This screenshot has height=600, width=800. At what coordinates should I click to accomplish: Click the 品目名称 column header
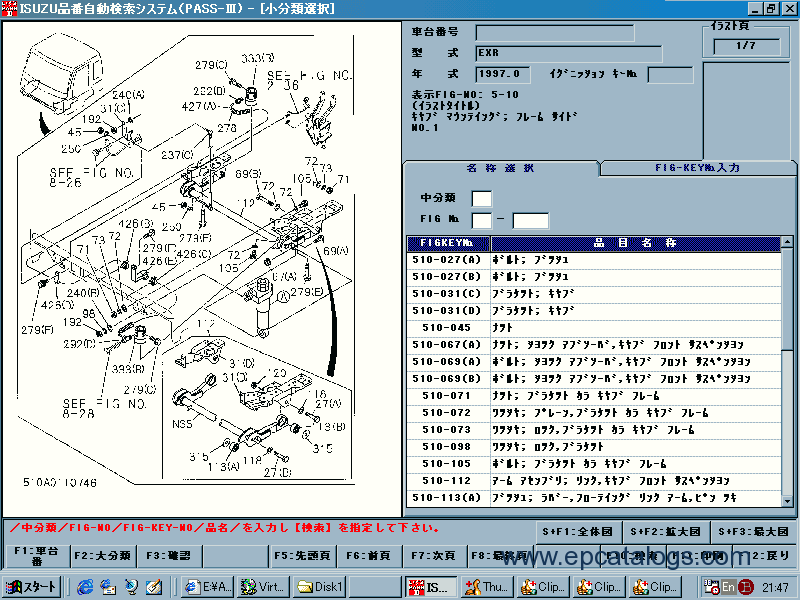pos(636,243)
